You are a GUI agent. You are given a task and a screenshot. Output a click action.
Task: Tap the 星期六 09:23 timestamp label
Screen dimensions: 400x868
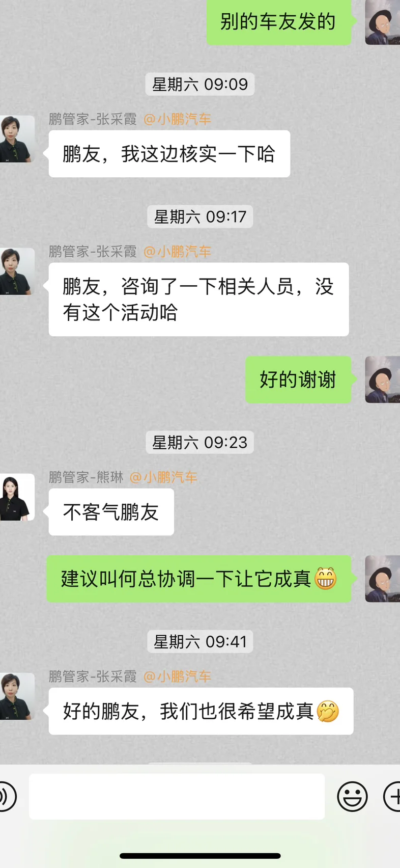click(200, 442)
